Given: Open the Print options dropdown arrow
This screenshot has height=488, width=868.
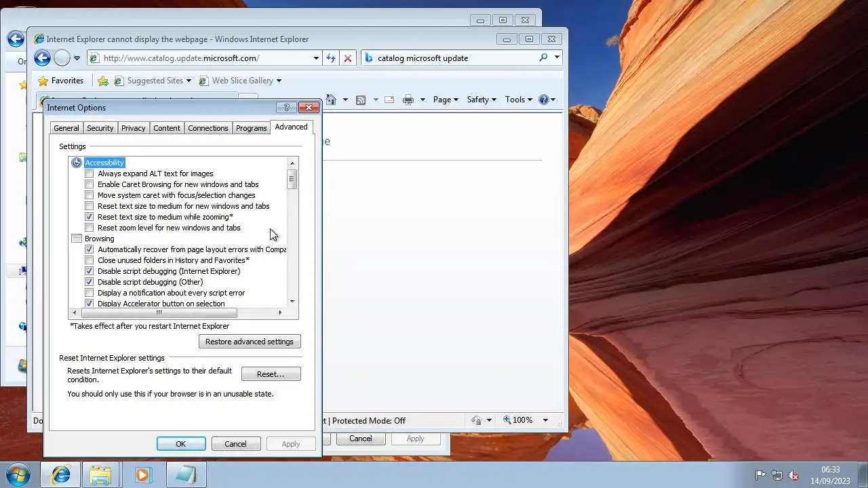Looking at the screenshot, I should point(422,100).
